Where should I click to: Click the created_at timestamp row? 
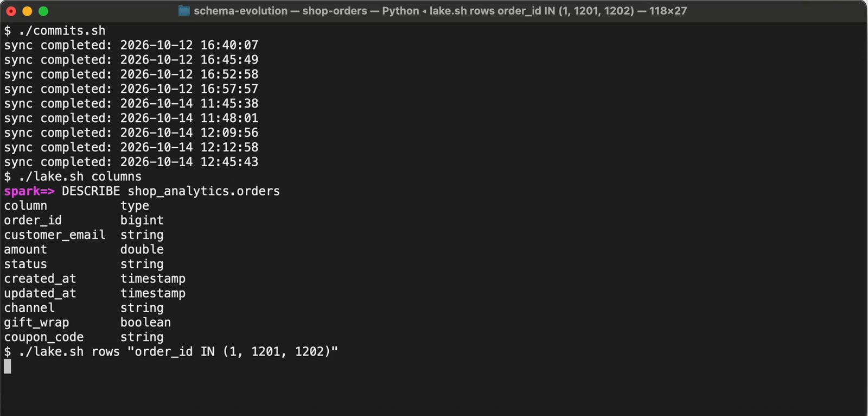click(94, 279)
